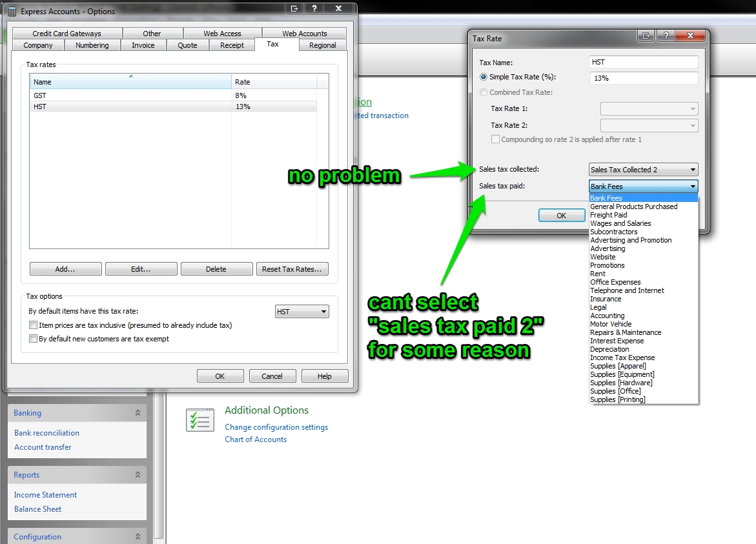Open the Web Access tab

[x=222, y=34]
